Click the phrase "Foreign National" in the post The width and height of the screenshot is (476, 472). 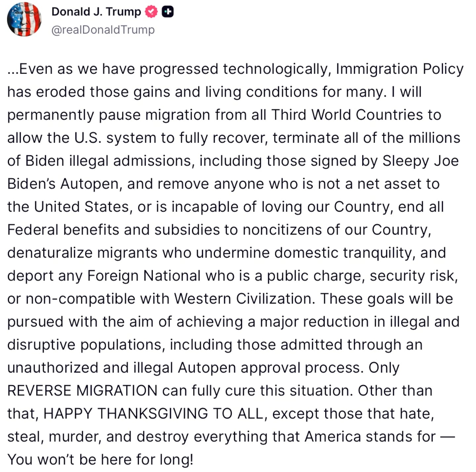point(144,276)
